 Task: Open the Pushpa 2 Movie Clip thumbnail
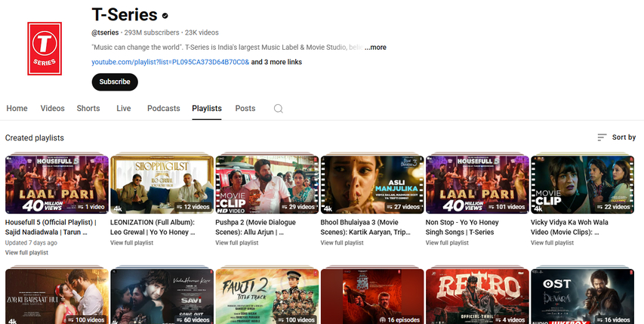267,184
